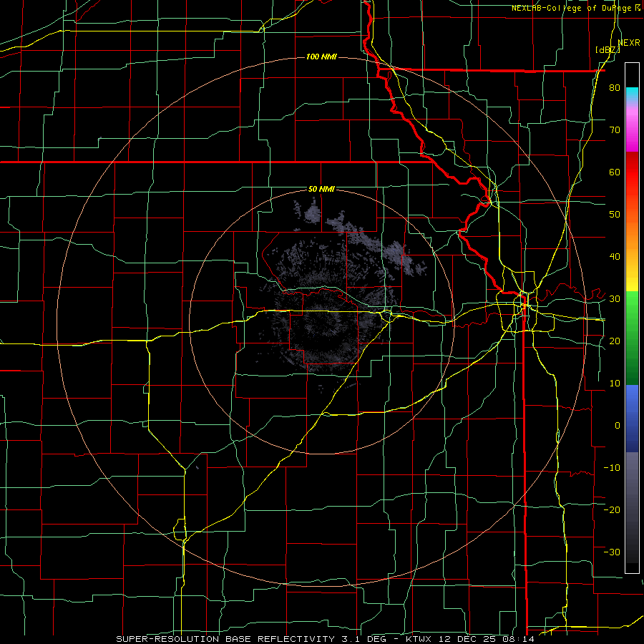Click the [dBZ] unit label

(608, 50)
